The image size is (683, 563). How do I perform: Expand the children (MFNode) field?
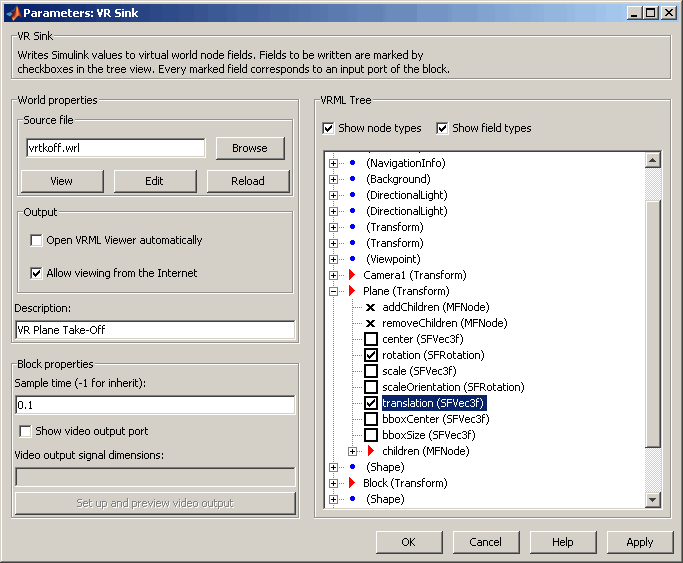coord(352,452)
